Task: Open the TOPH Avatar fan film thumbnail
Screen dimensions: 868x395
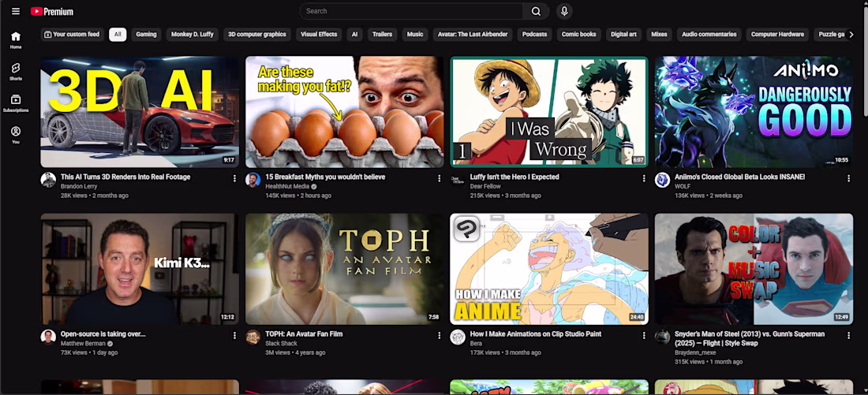Action: click(344, 269)
